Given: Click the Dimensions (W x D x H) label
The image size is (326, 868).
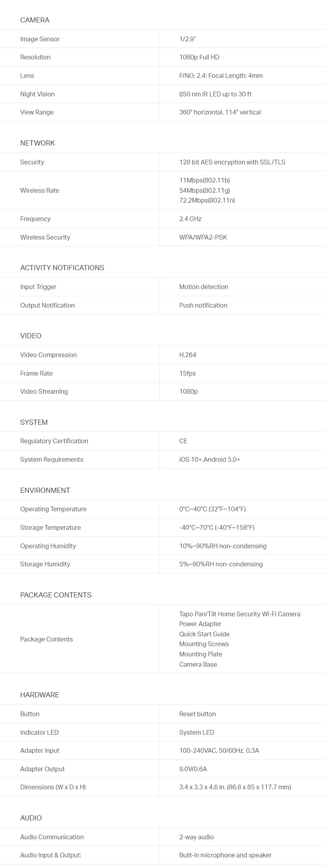Looking at the screenshot, I should [53, 787].
